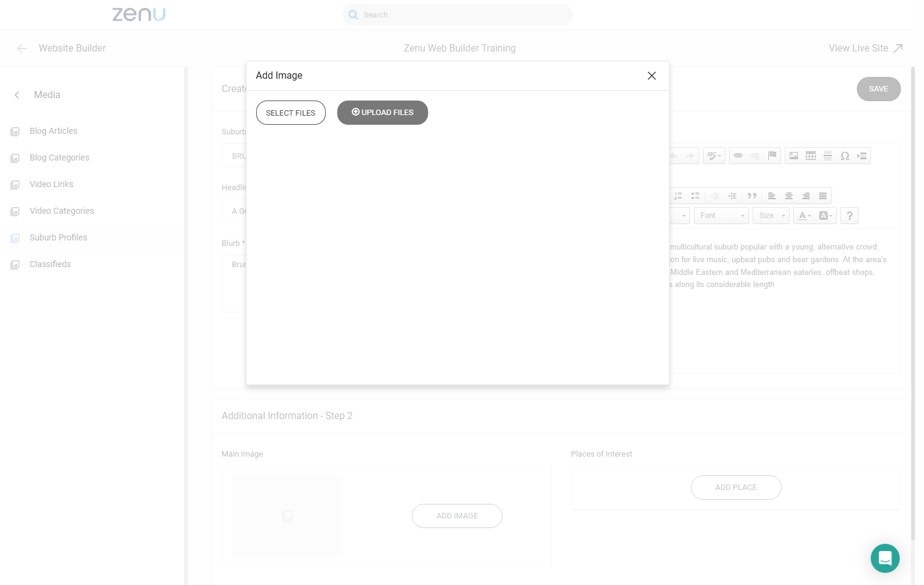Align text left
Image resolution: width=924 pixels, height=585 pixels.
pos(772,196)
